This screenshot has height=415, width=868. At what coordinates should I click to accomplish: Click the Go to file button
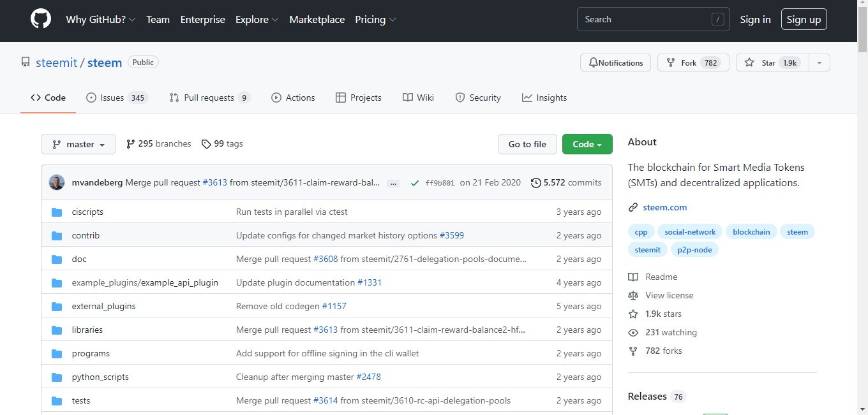click(527, 144)
